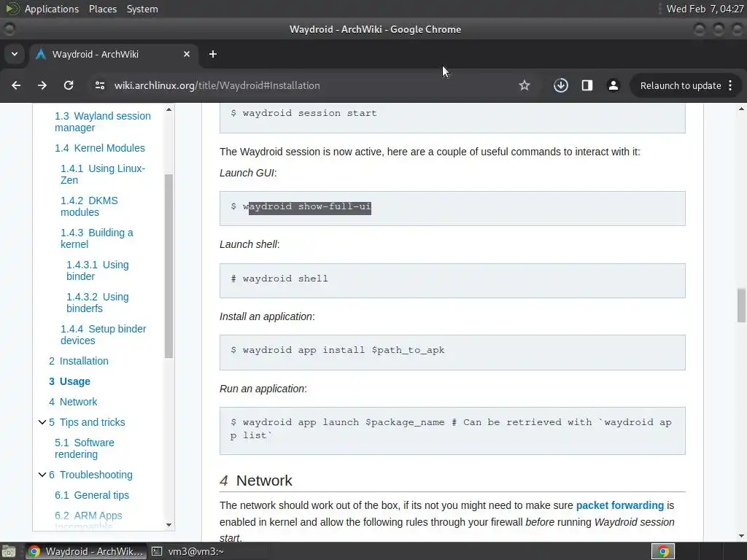Open 1.4.4 Setup binder devices link
This screenshot has height=560, width=747.
pyautogui.click(x=104, y=335)
